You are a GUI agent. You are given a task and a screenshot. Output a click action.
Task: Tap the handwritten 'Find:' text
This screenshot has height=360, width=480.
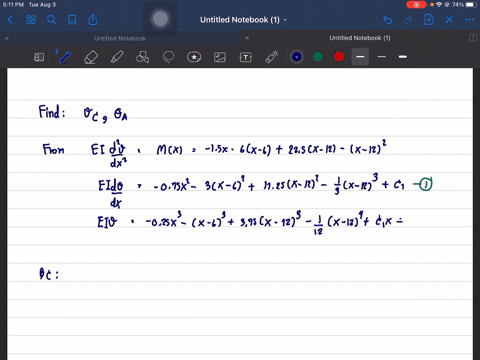click(52, 112)
